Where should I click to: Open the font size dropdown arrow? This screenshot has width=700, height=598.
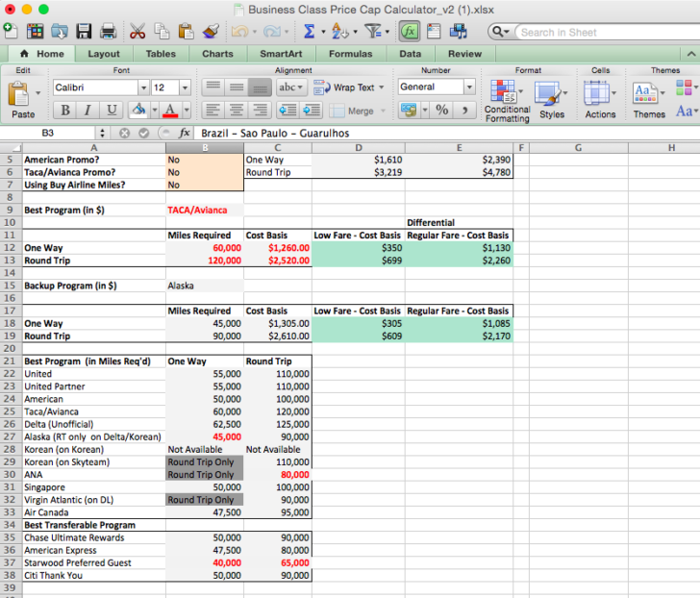(x=186, y=87)
